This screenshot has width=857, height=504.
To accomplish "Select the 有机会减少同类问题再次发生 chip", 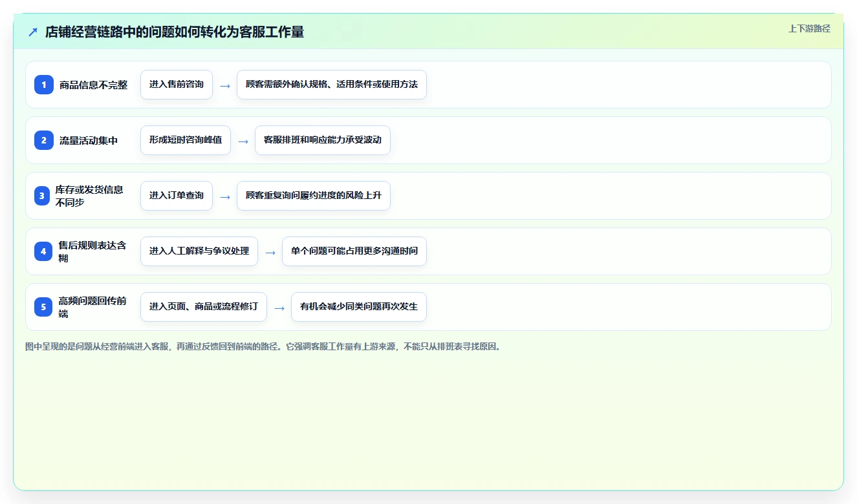I will coord(359,307).
